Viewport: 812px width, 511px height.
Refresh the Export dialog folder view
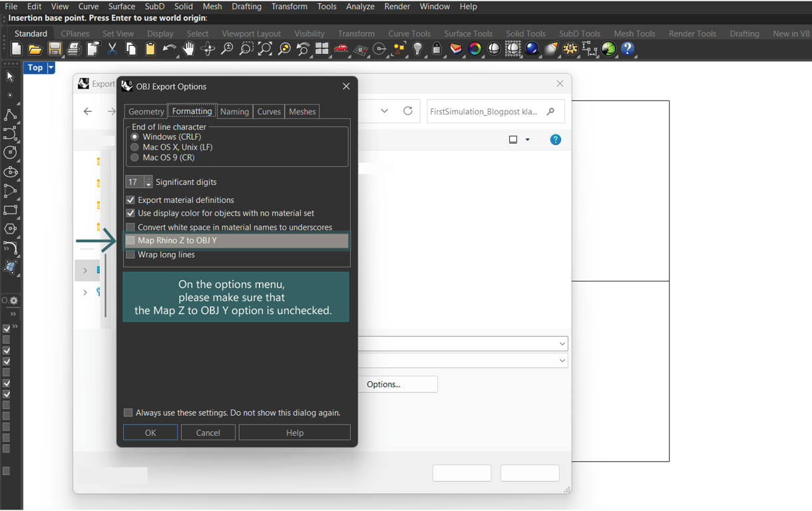[x=408, y=111]
